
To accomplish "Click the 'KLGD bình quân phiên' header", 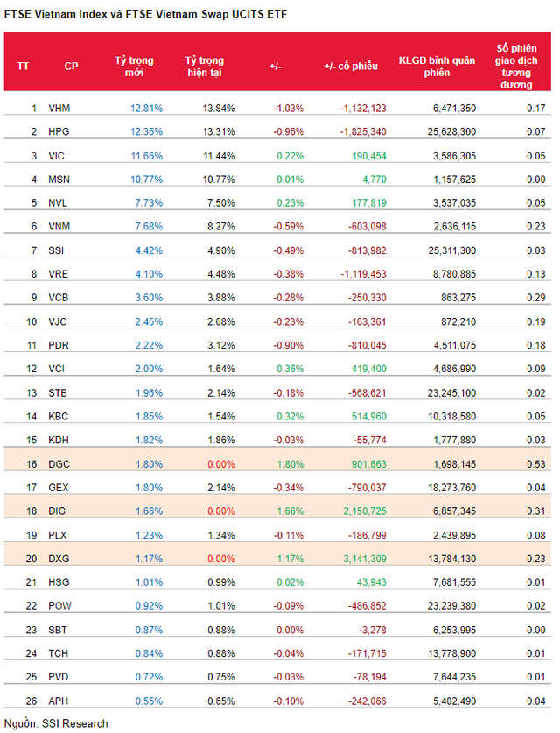I will (437, 67).
